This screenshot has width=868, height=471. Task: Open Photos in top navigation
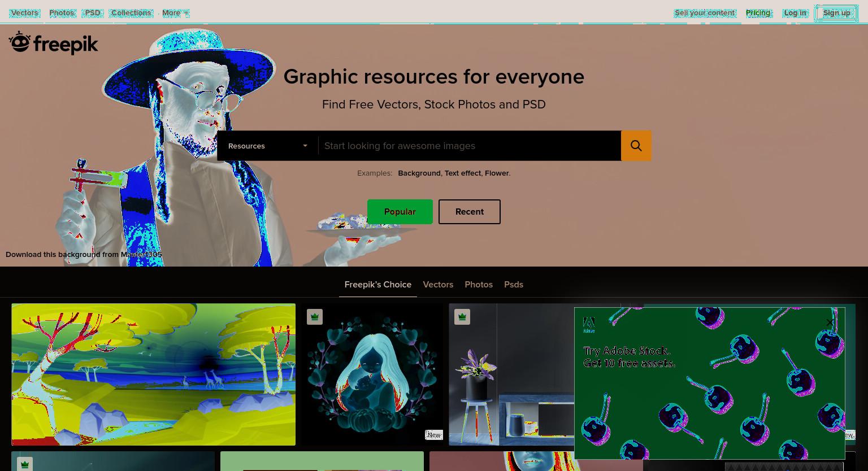62,12
